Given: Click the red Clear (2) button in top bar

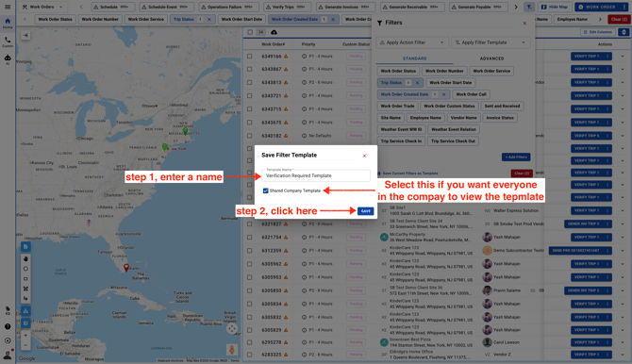Looking at the screenshot, I should point(619,20).
